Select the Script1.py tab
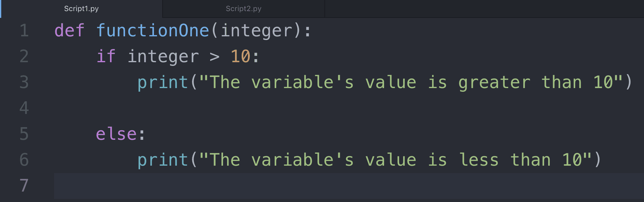Screen dimensions: 644x202 (x=81, y=9)
